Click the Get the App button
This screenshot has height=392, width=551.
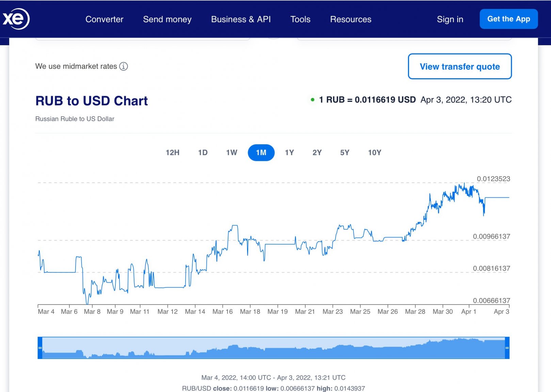[x=508, y=19]
